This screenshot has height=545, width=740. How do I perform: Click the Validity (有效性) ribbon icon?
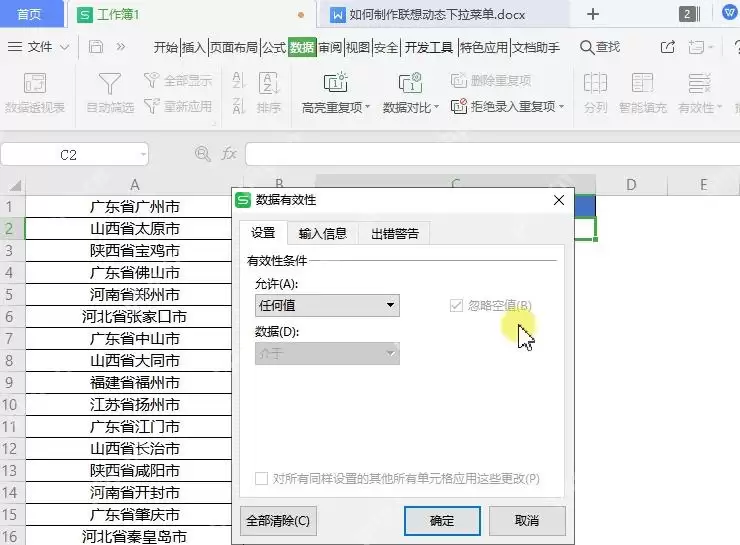coord(699,83)
